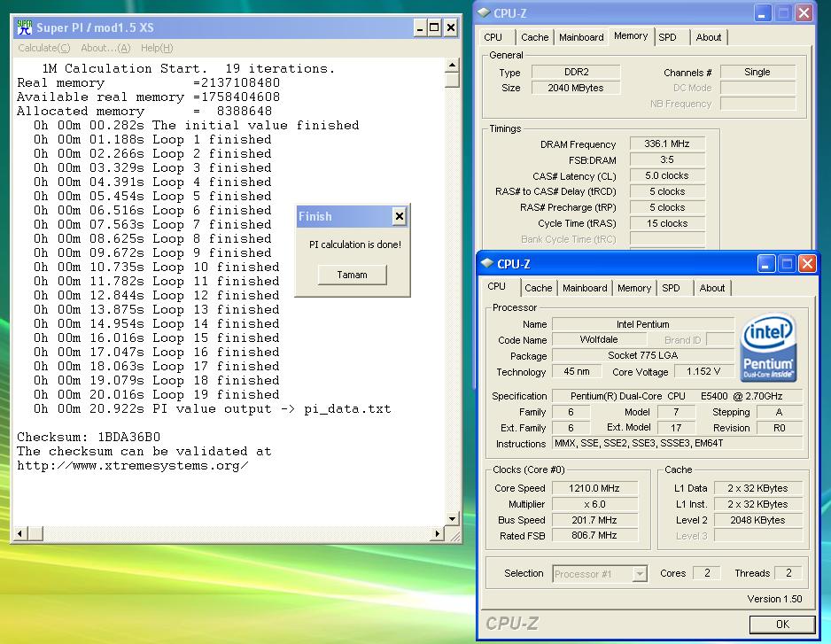Close the Super PI window
Screen dimensions: 831x644
450,27
